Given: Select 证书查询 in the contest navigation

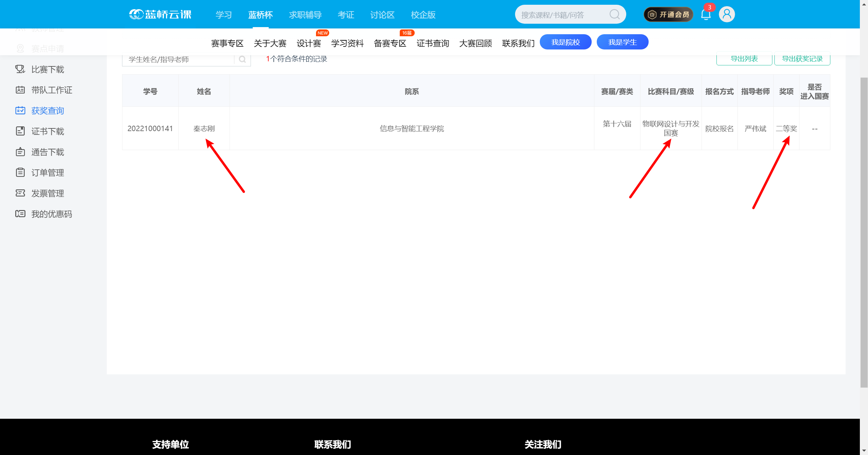Looking at the screenshot, I should [x=432, y=43].
